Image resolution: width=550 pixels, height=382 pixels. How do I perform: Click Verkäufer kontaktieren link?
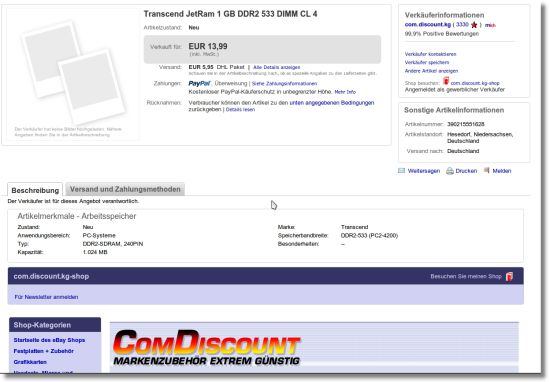pyautogui.click(x=430, y=54)
